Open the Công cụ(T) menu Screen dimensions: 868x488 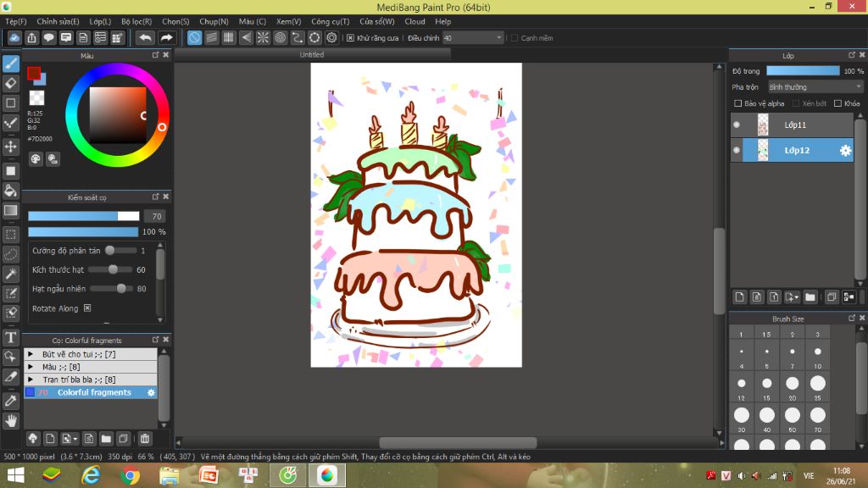(x=330, y=21)
